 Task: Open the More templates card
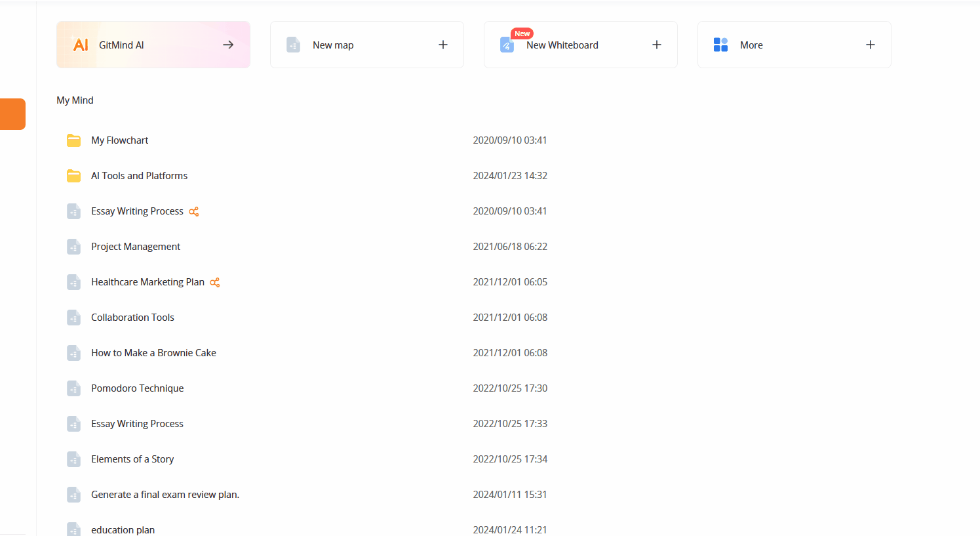794,45
